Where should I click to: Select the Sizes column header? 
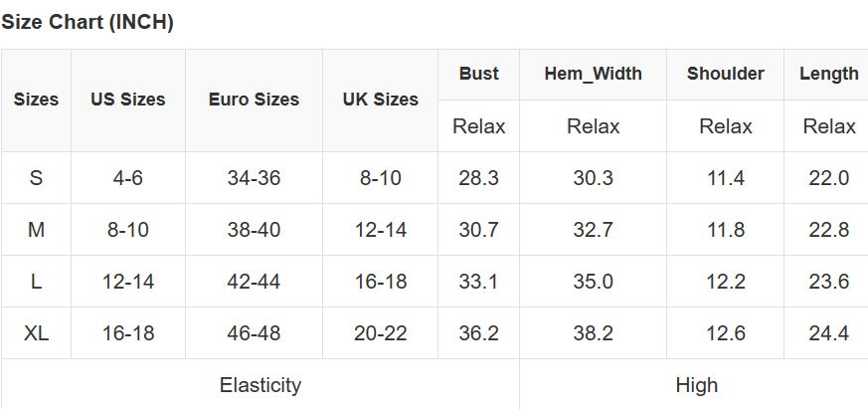pyautogui.click(x=36, y=100)
